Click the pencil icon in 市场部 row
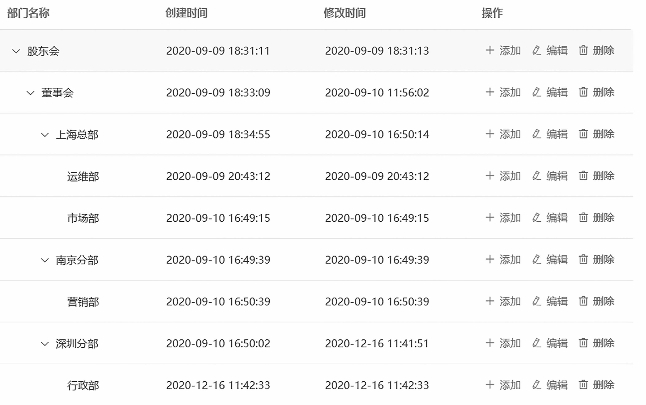The image size is (646, 405). [x=536, y=218]
